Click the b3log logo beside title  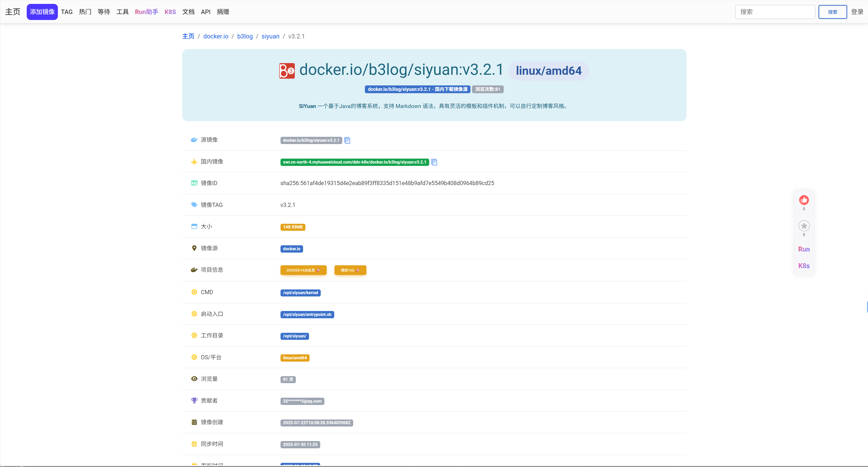(287, 71)
